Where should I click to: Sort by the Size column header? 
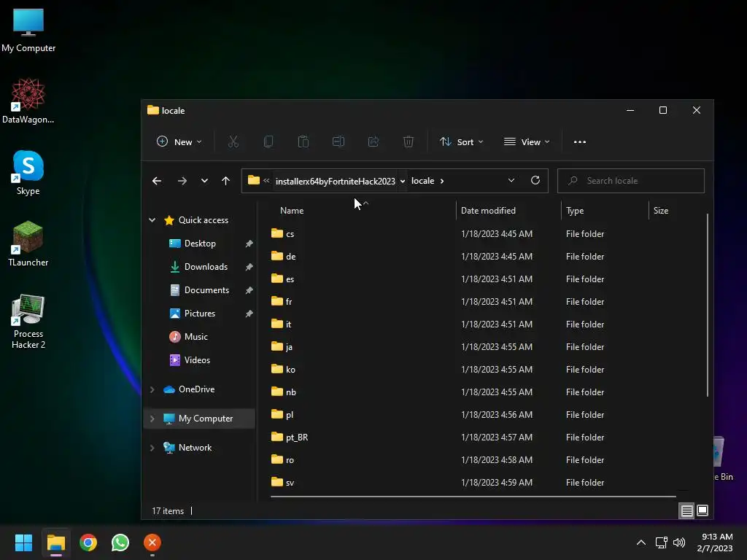coord(661,211)
